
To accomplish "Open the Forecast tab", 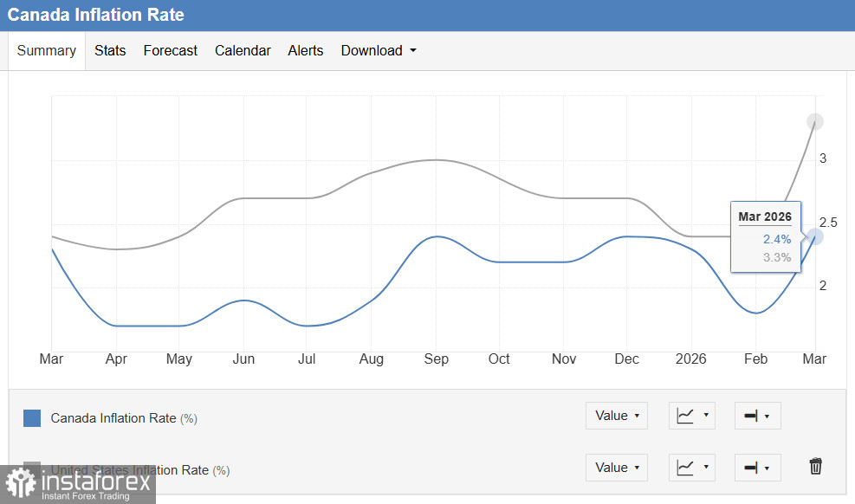I will [x=171, y=50].
